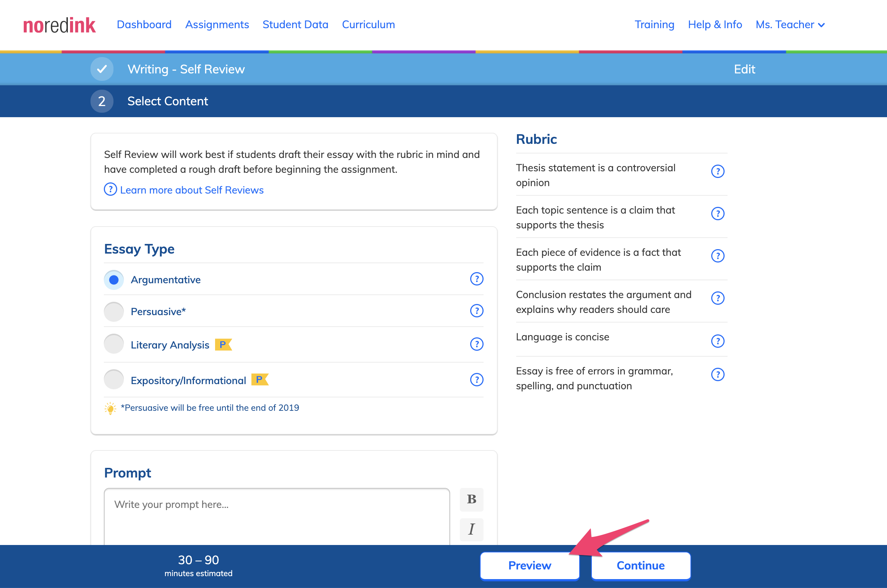Open help icon for Argumentative essay type
This screenshot has height=588, width=887.
click(476, 279)
